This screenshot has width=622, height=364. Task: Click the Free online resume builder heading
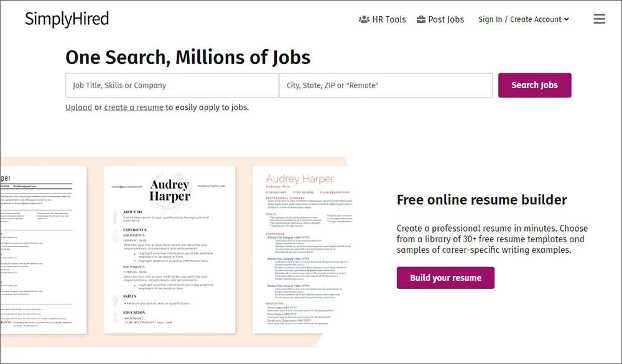click(482, 199)
